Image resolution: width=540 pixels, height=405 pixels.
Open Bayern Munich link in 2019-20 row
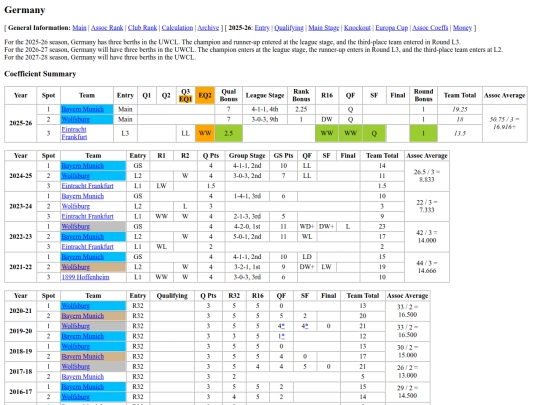click(x=83, y=336)
